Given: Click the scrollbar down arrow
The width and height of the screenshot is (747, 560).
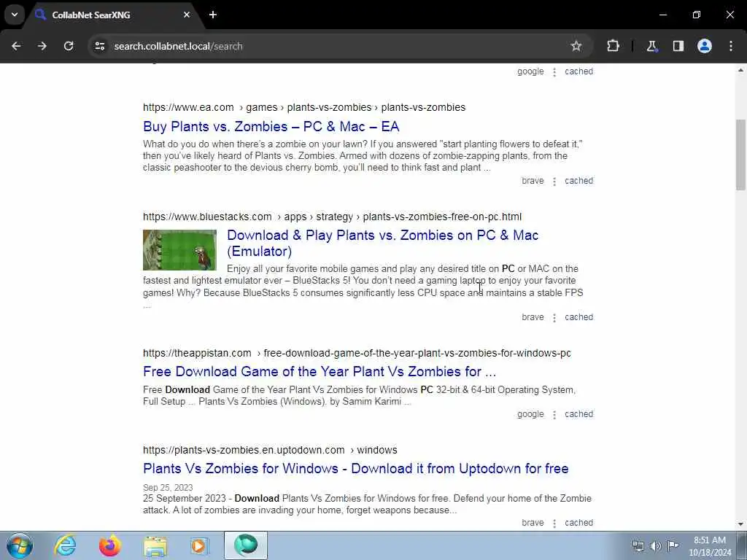Looking at the screenshot, I should click(740, 524).
